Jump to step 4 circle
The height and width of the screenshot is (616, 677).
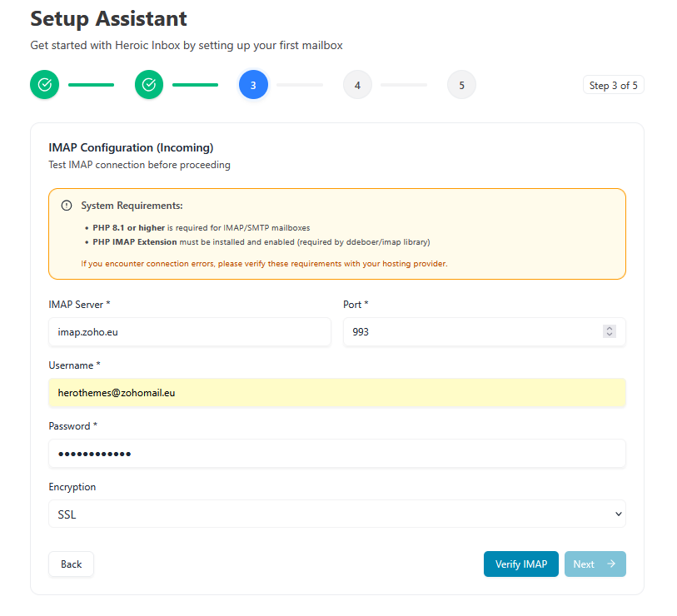tap(357, 85)
